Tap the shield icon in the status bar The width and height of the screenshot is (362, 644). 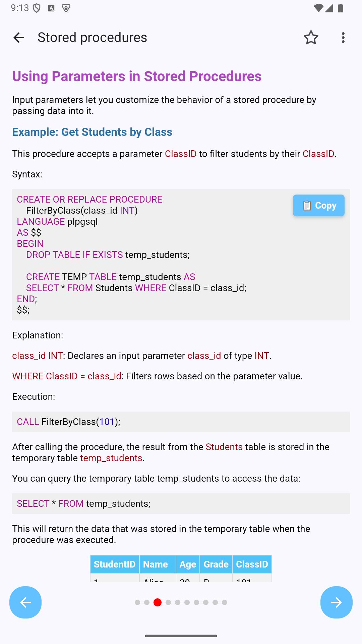(x=36, y=8)
